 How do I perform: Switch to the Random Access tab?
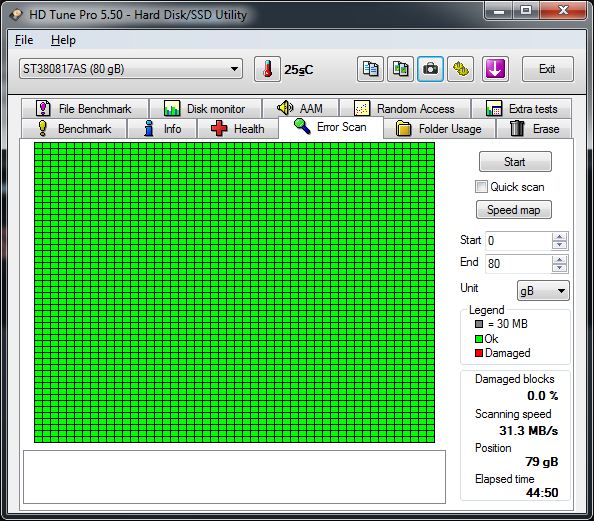pyautogui.click(x=405, y=109)
